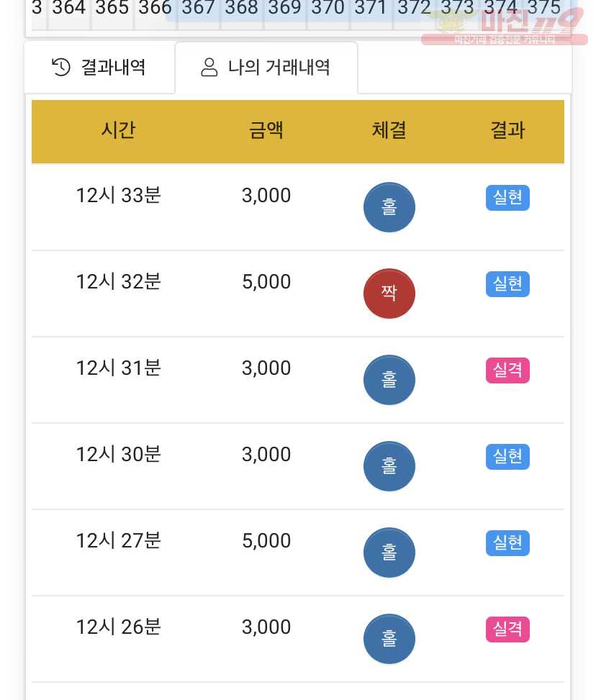Select round number 371 in top strip

pos(371,8)
